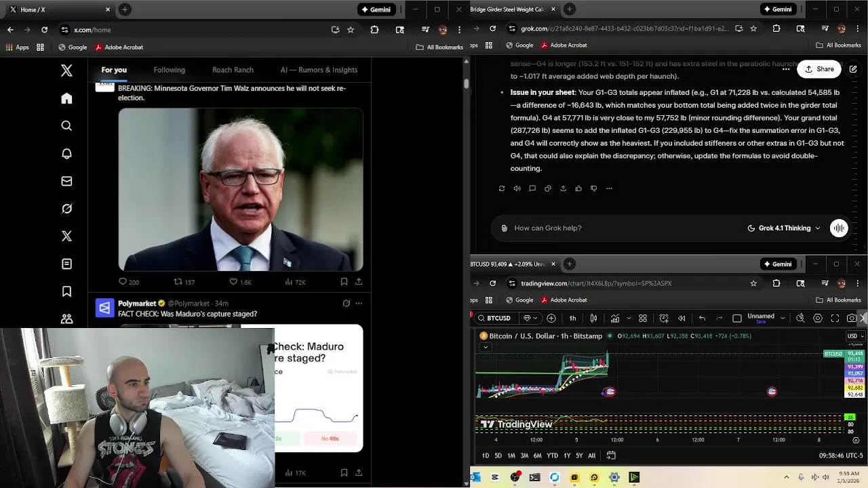Open Notifications bell in X sidebar
Image resolution: width=868 pixels, height=488 pixels.
point(66,154)
